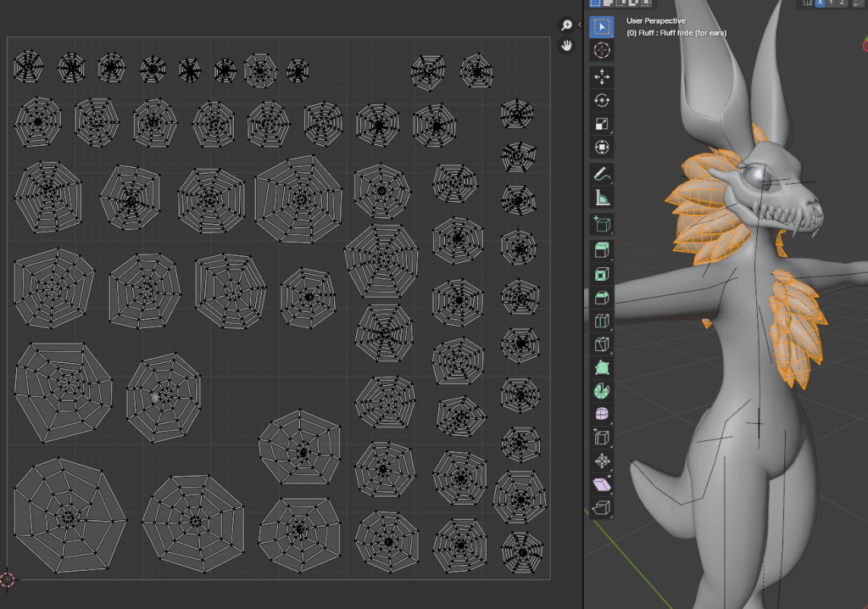Viewport: 868px width, 609px height.
Task: Choose the Measure tool
Action: click(x=602, y=198)
